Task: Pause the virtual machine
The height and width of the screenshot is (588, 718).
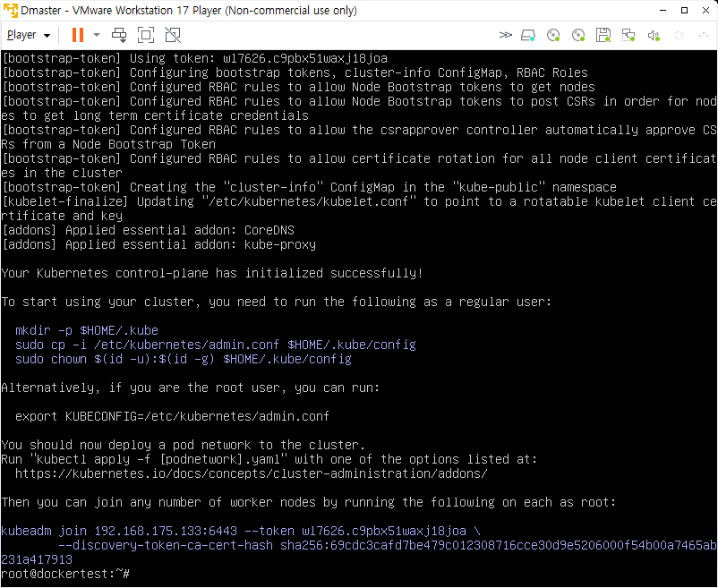Action: 78,35
